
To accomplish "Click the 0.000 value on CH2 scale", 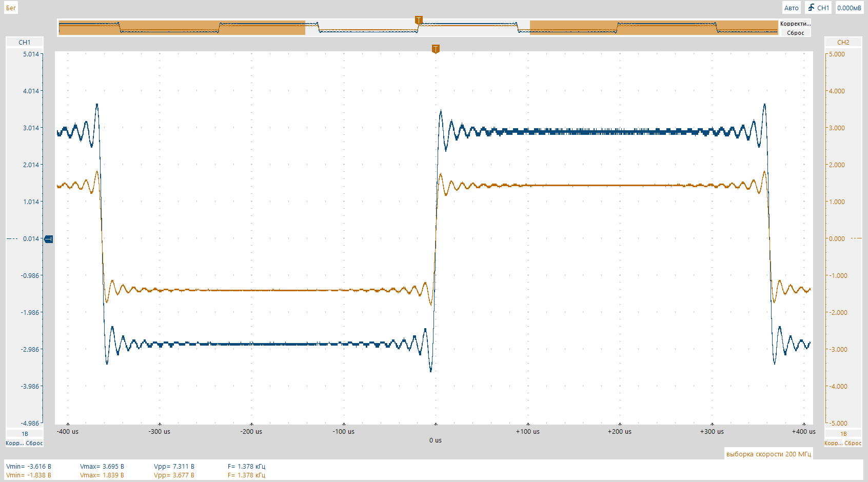I will 837,238.
